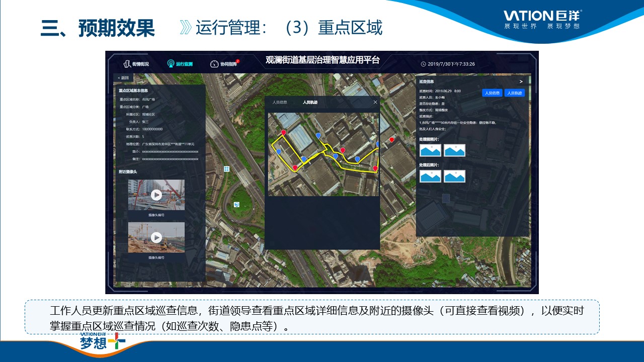Click the blue grid marker on the map
Screen dimensions: 644x362
[226, 169]
